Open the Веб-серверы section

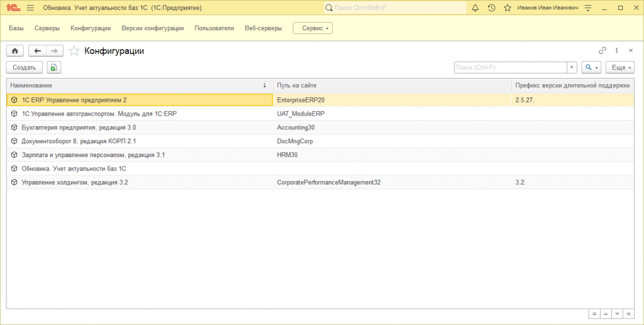264,28
